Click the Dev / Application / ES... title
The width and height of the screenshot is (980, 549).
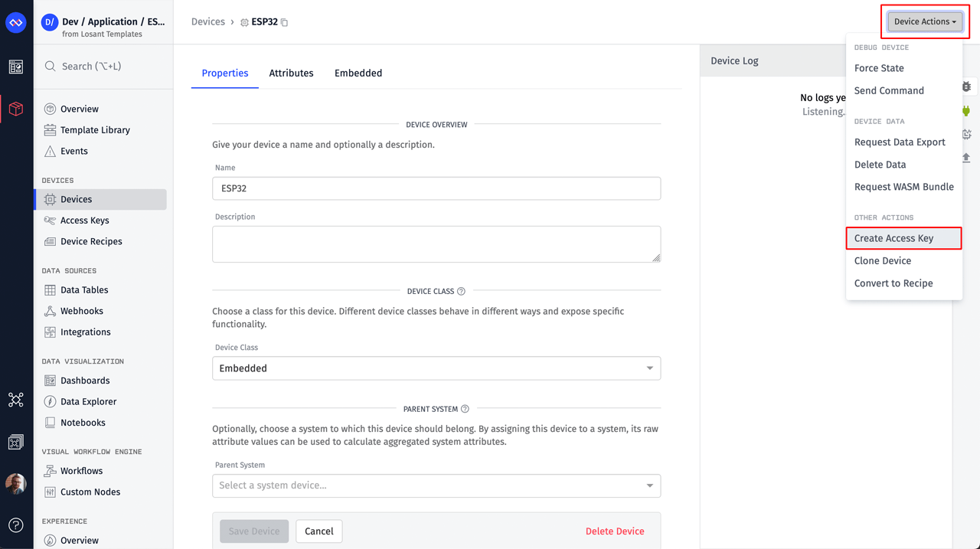(113, 22)
